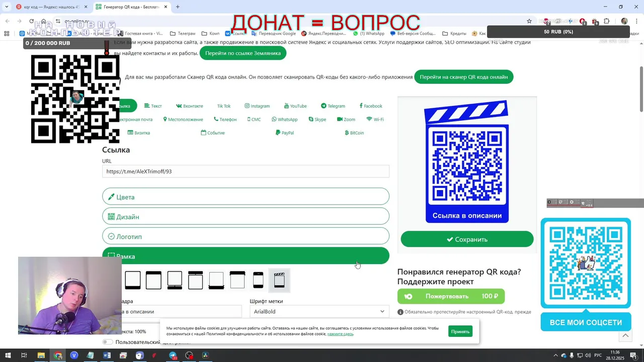Pick the Facebook QR type
The width and height of the screenshot is (644, 362).
371,106
